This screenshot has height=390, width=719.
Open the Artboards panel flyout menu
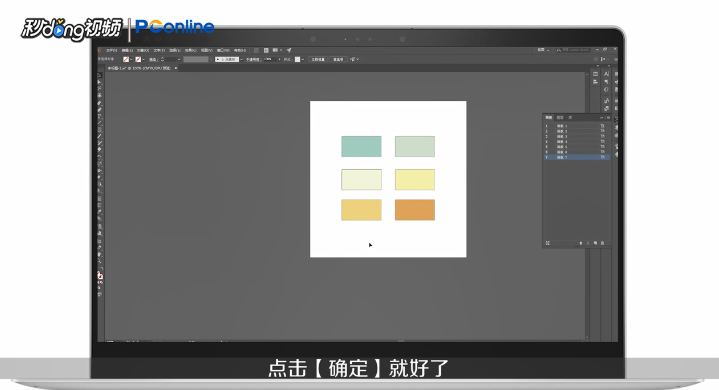[608, 118]
